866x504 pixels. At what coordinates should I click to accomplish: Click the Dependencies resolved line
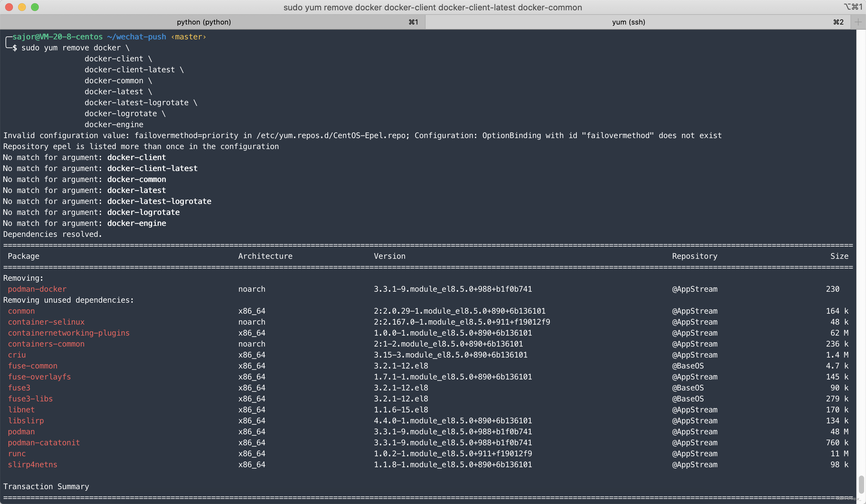tap(53, 234)
